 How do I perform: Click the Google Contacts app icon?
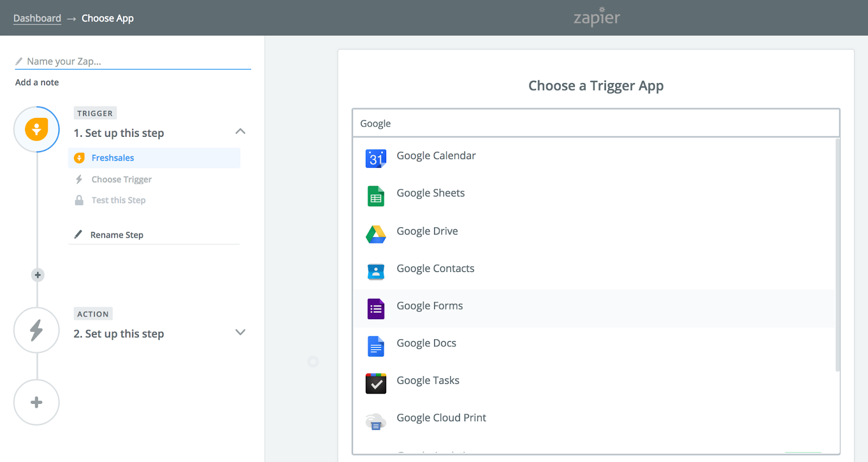tap(376, 271)
